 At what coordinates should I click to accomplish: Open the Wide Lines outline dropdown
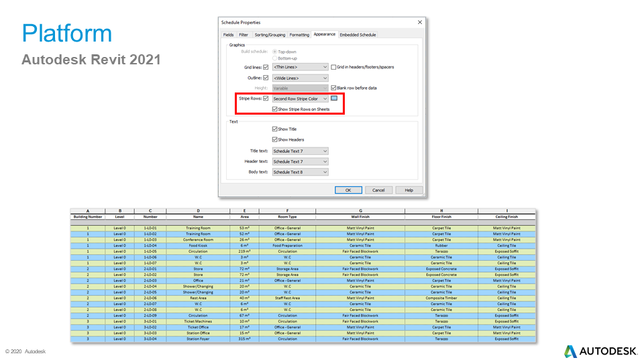click(300, 78)
